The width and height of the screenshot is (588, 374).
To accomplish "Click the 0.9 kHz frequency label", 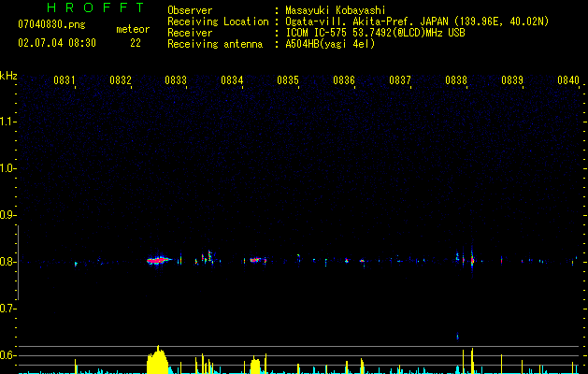I will click(7, 215).
